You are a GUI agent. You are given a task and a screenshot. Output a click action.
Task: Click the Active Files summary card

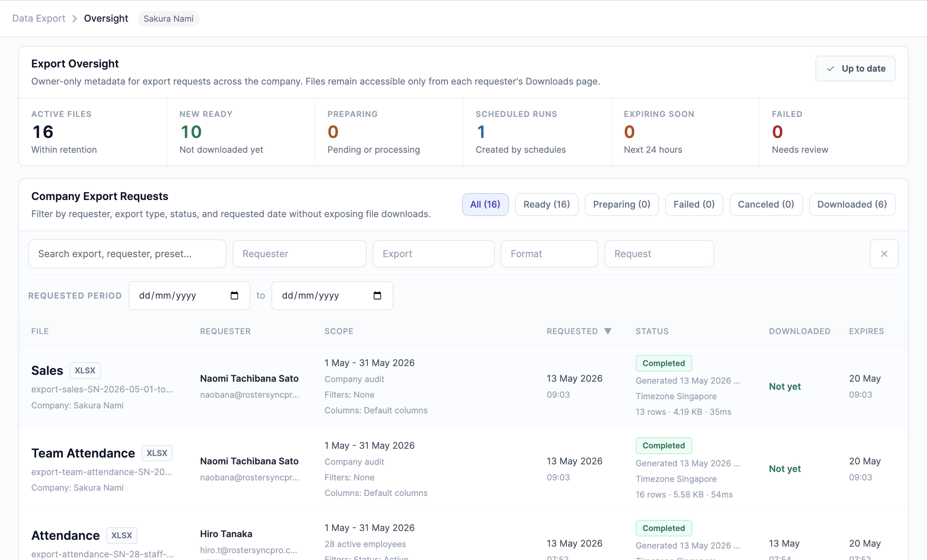(93, 132)
